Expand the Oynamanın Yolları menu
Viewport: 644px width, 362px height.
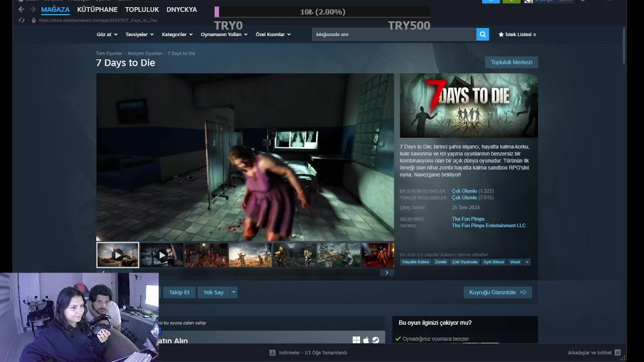pyautogui.click(x=224, y=34)
